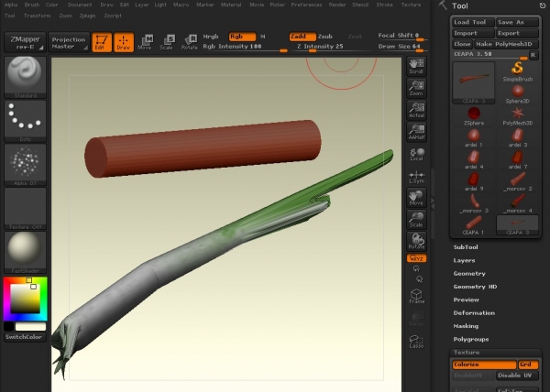Toggle L.Sym local symmetry icon
The width and height of the screenshot is (550, 392).
point(416,176)
